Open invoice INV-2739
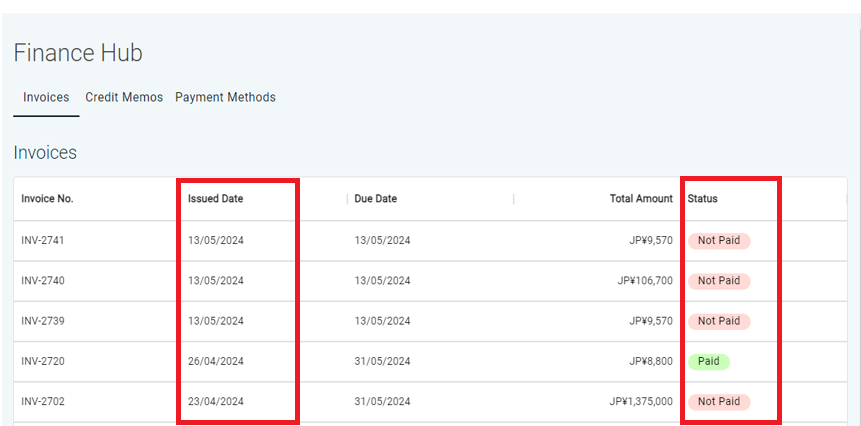The height and width of the screenshot is (426, 861). click(x=43, y=321)
